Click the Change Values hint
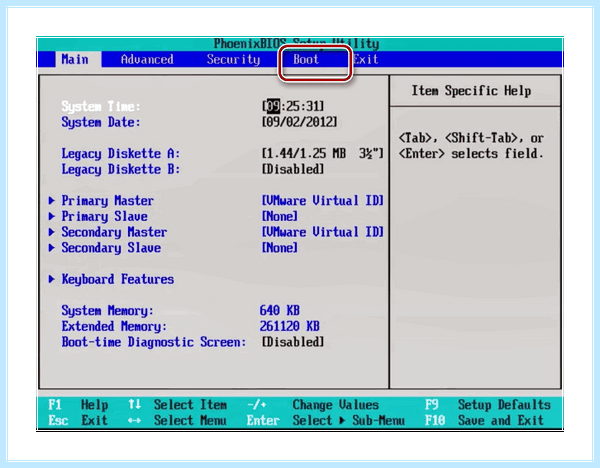The height and width of the screenshot is (468, 600). (x=336, y=404)
